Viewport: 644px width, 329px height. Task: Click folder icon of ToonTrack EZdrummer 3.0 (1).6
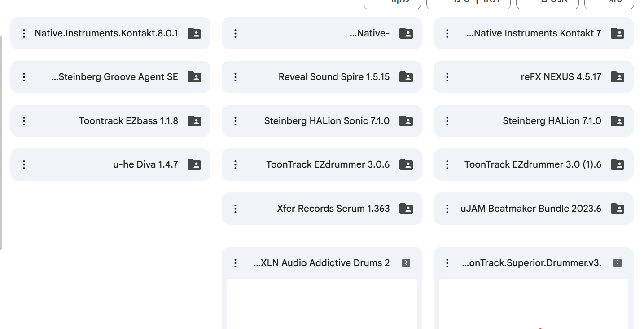pyautogui.click(x=618, y=164)
